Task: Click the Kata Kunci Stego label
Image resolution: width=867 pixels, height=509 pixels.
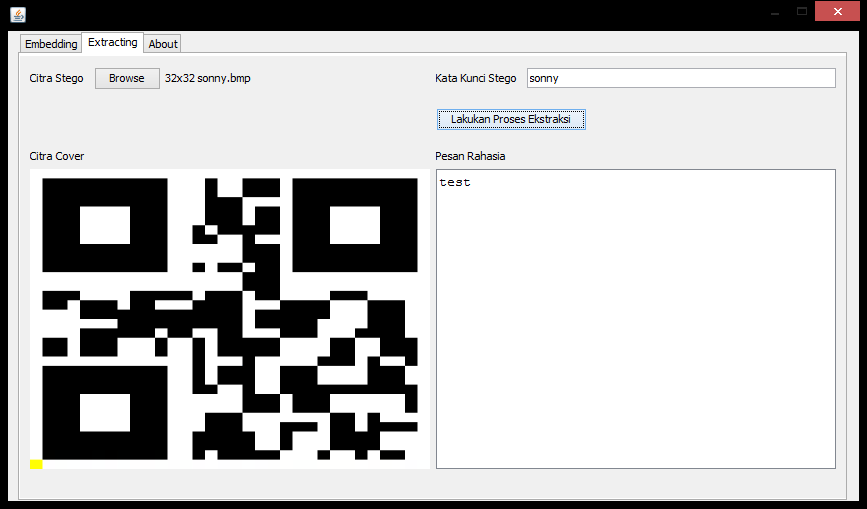Action: [x=476, y=79]
